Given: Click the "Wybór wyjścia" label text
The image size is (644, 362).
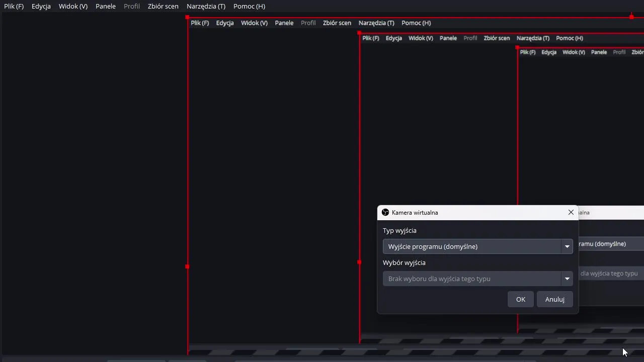Looking at the screenshot, I should 404,263.
